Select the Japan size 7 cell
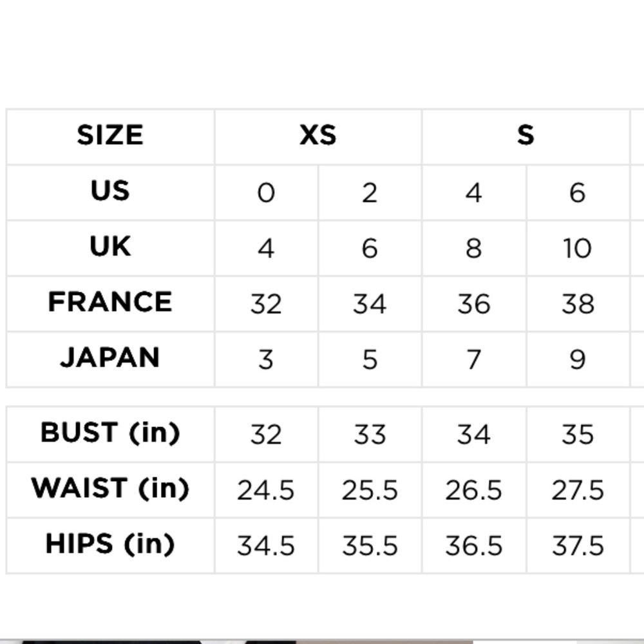Viewport: 644px width, 644px height. [x=473, y=359]
